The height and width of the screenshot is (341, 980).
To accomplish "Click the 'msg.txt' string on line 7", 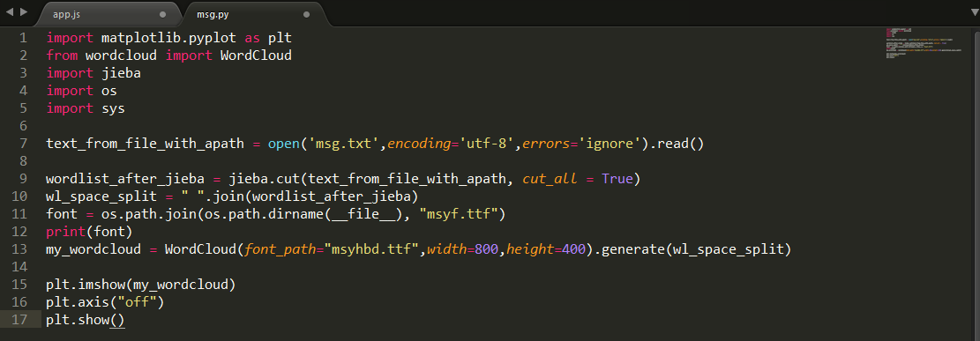I will 343,144.
